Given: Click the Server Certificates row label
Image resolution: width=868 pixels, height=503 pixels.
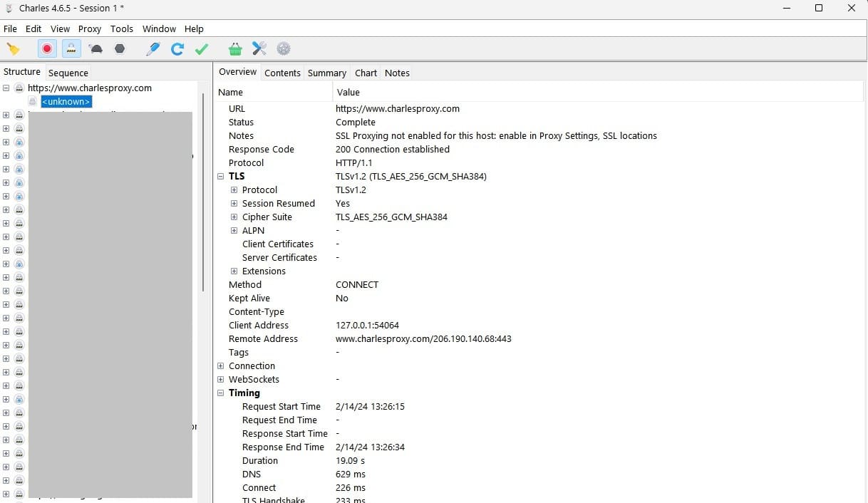Looking at the screenshot, I should pyautogui.click(x=279, y=258).
